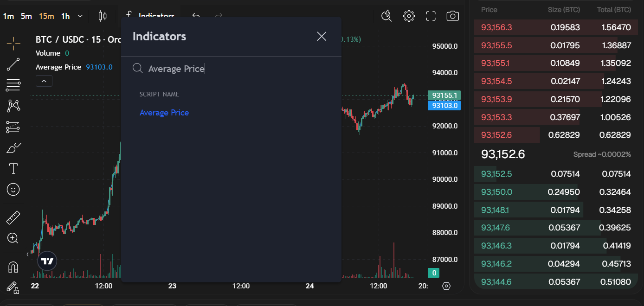Select Average Price script from results
This screenshot has height=306, width=644.
point(164,113)
